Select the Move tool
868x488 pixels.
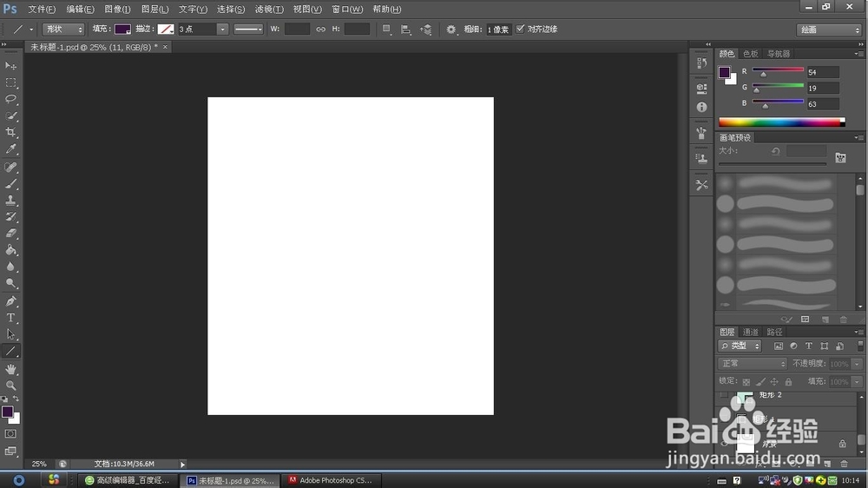tap(10, 66)
